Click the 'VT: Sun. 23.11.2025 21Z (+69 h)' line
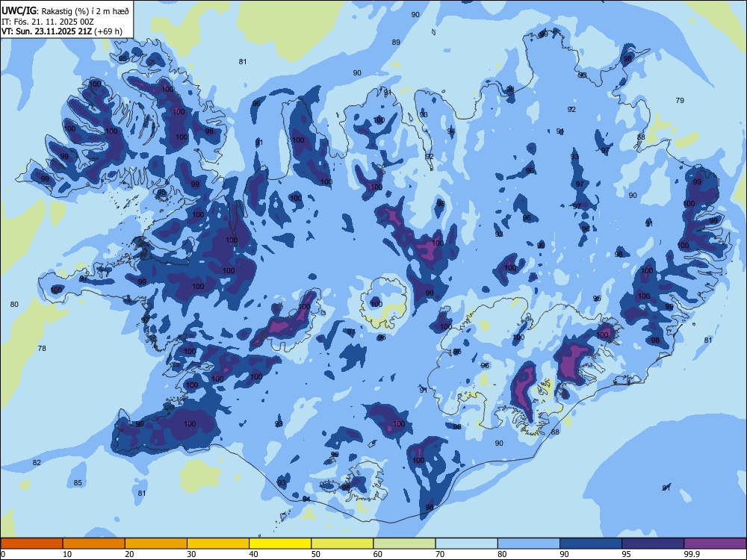Viewport: 747px width, 560px height. point(62,31)
